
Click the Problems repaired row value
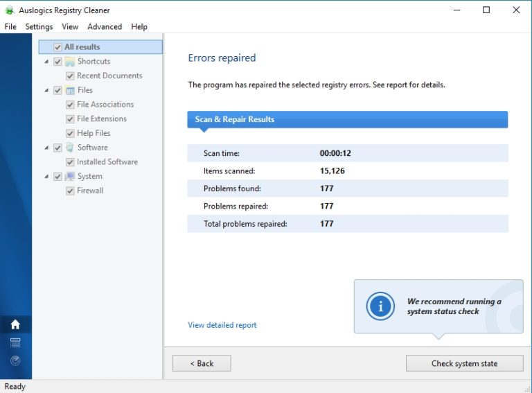click(326, 206)
